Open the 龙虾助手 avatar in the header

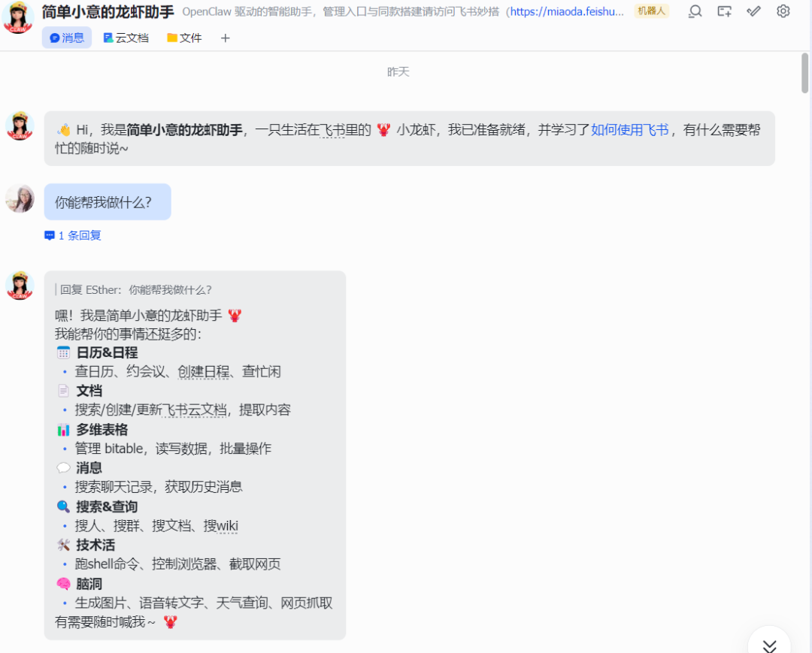(17, 17)
